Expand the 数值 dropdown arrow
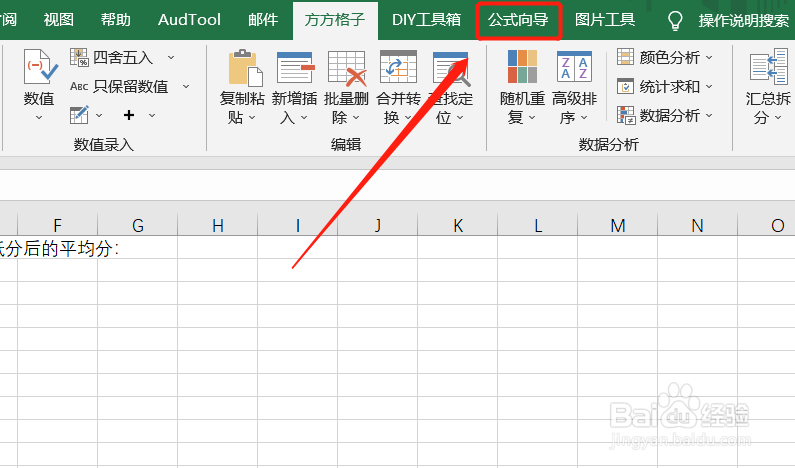The image size is (795, 468). click(x=39, y=118)
